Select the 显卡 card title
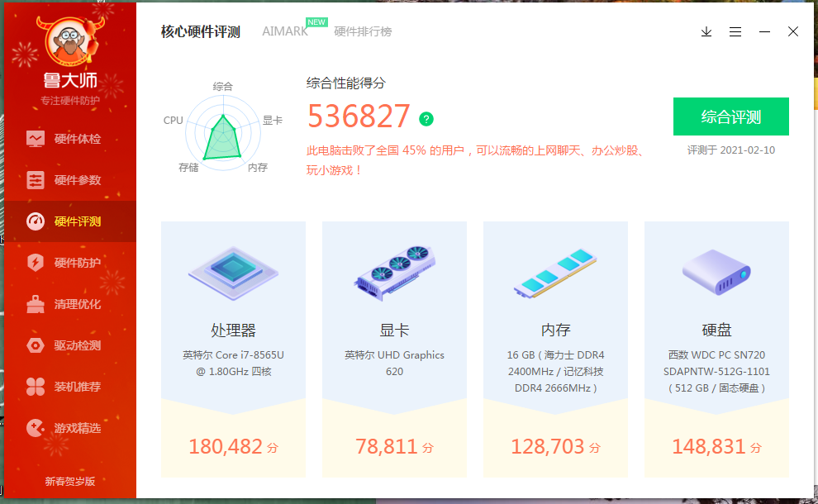The width and height of the screenshot is (818, 504). pyautogui.click(x=394, y=330)
